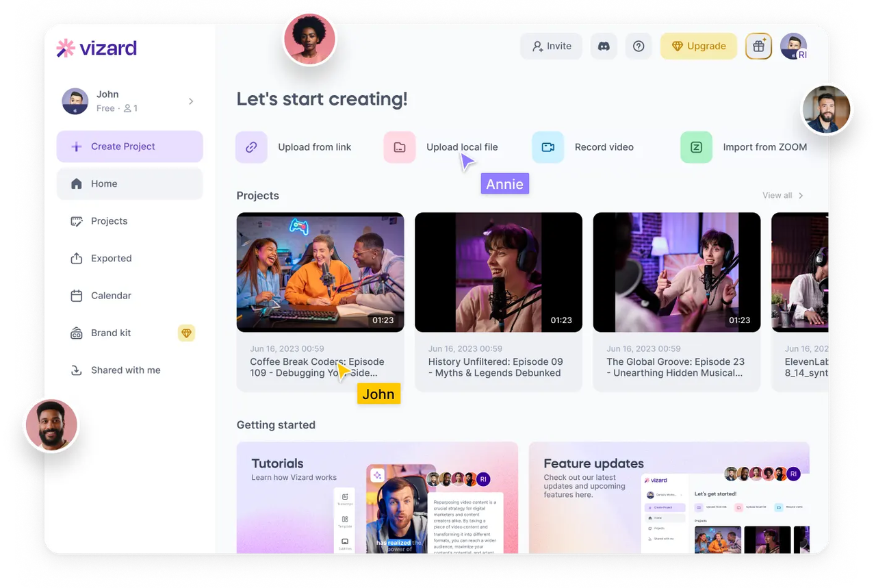Click the Record video camera icon
The width and height of the screenshot is (876, 588).
(547, 147)
